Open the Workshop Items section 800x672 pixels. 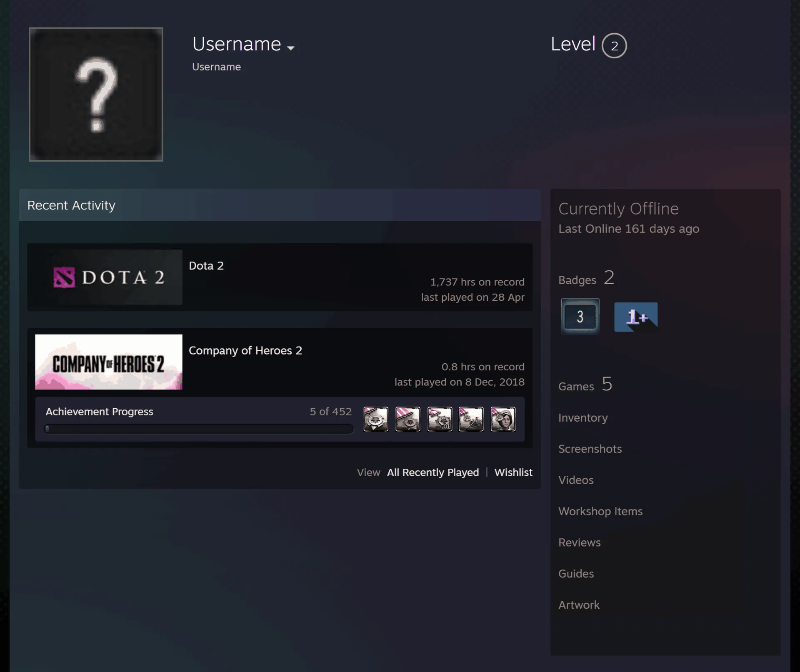[600, 512]
